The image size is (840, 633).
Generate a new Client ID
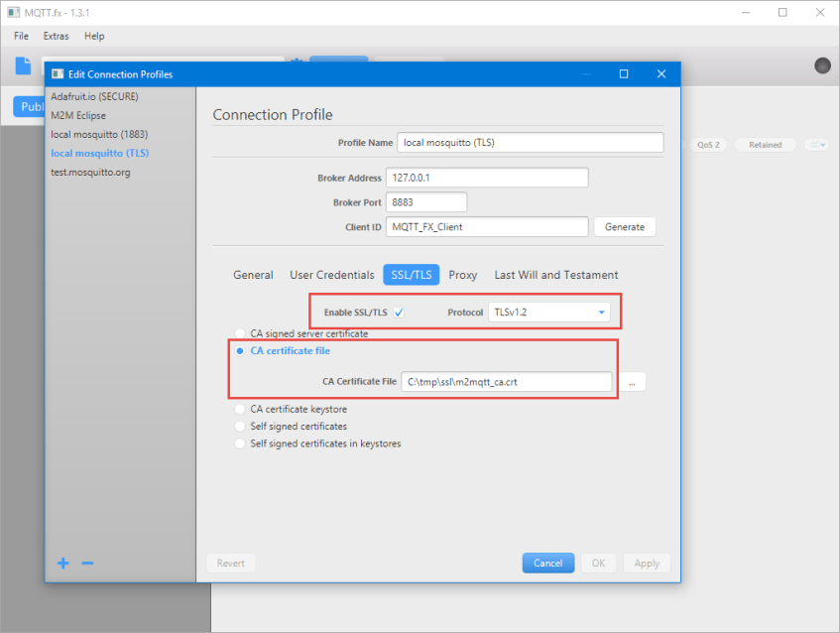coord(625,226)
